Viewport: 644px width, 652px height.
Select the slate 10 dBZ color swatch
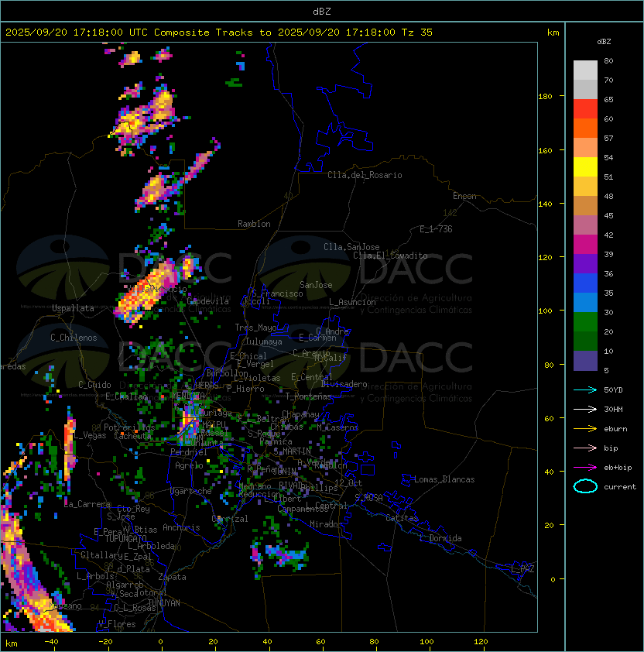585,361
